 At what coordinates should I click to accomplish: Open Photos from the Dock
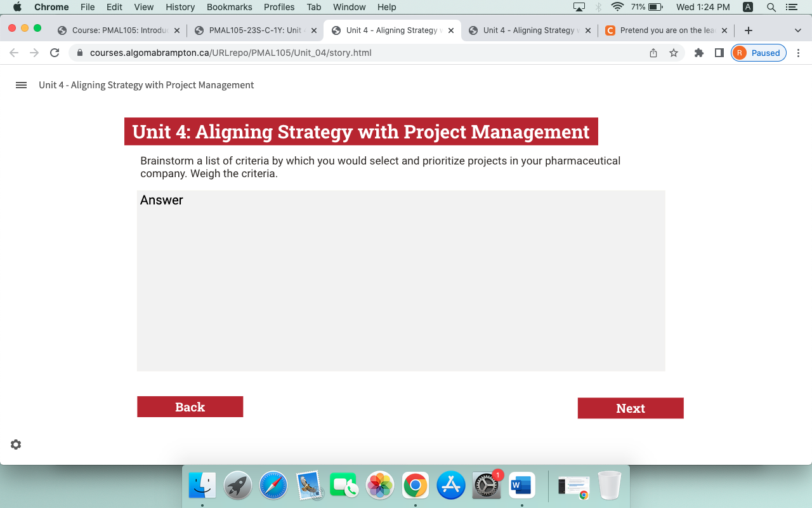(380, 486)
